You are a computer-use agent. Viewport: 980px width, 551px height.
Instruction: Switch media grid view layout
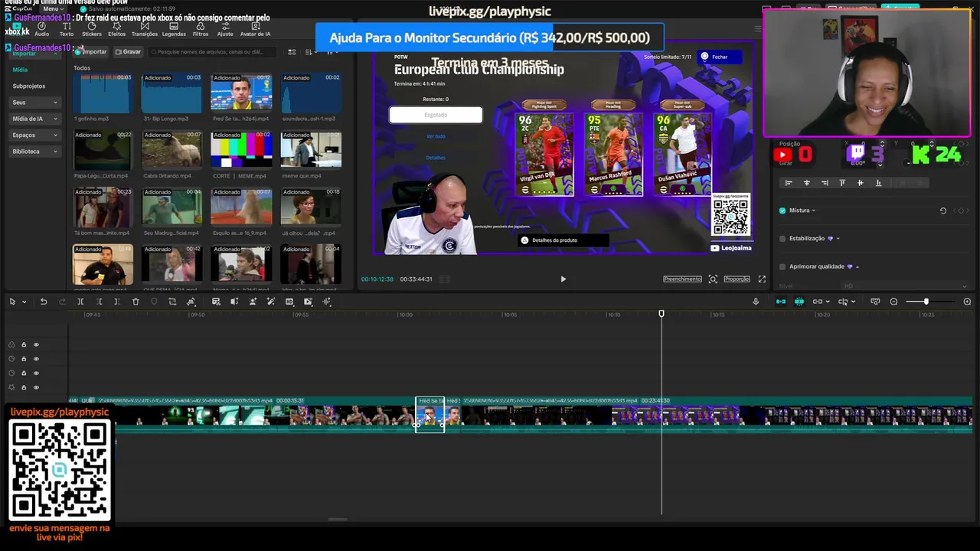pos(292,52)
